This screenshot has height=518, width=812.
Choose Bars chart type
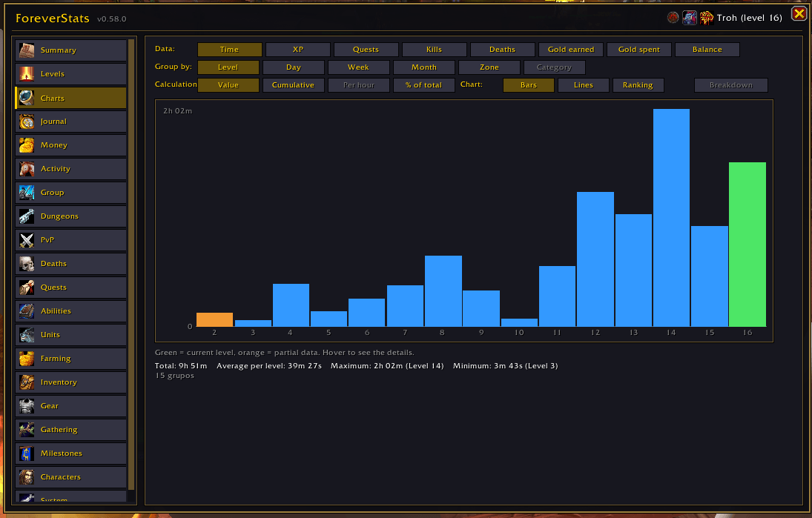click(x=529, y=85)
